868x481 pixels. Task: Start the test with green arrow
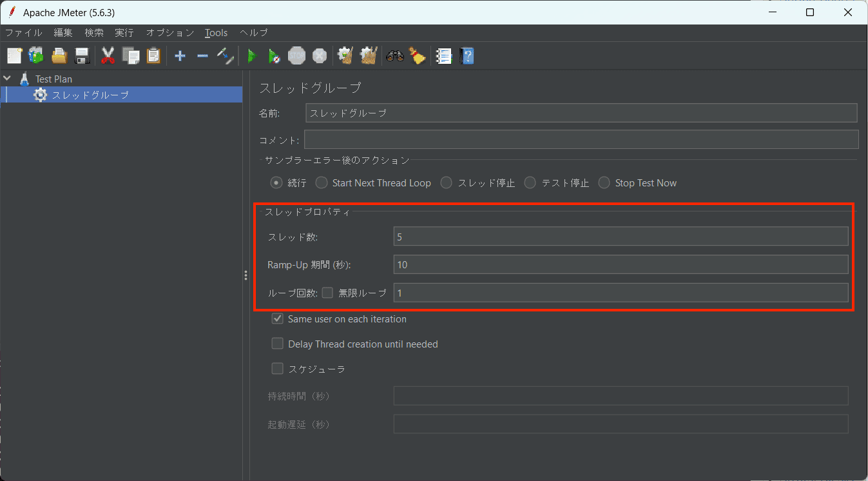coord(252,56)
